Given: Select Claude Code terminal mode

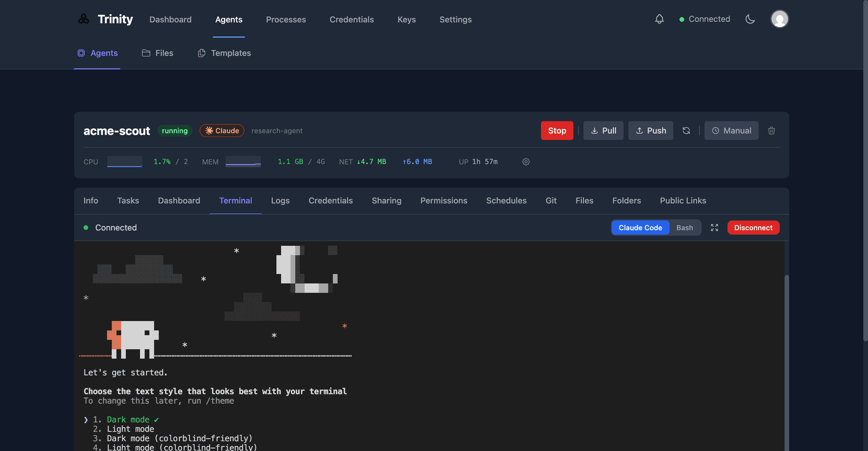Looking at the screenshot, I should pos(640,227).
